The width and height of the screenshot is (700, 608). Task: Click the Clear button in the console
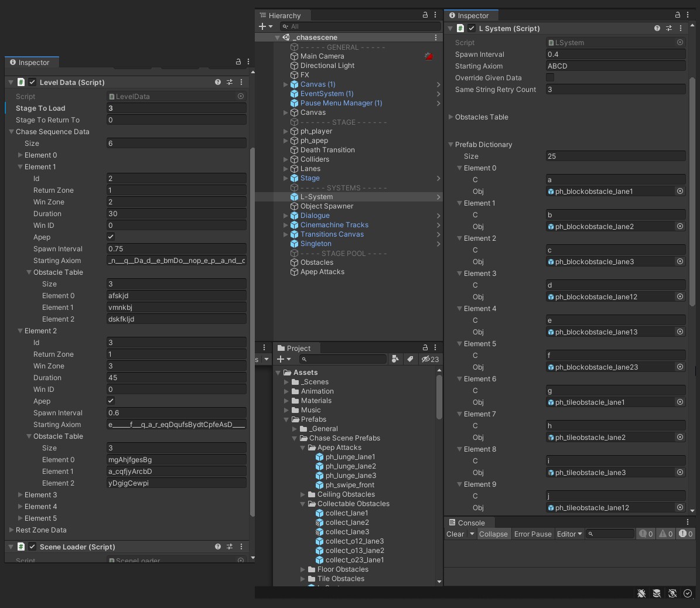(455, 534)
